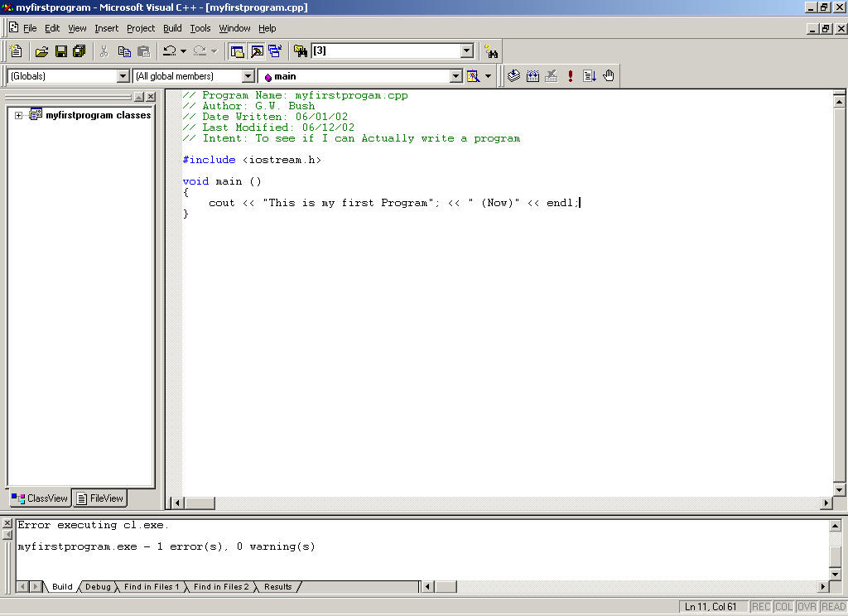
Task: Click the Paste clipboard icon
Action: (x=143, y=51)
